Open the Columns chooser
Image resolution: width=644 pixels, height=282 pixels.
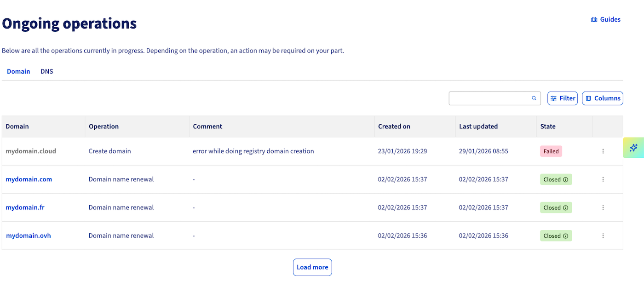click(x=603, y=98)
